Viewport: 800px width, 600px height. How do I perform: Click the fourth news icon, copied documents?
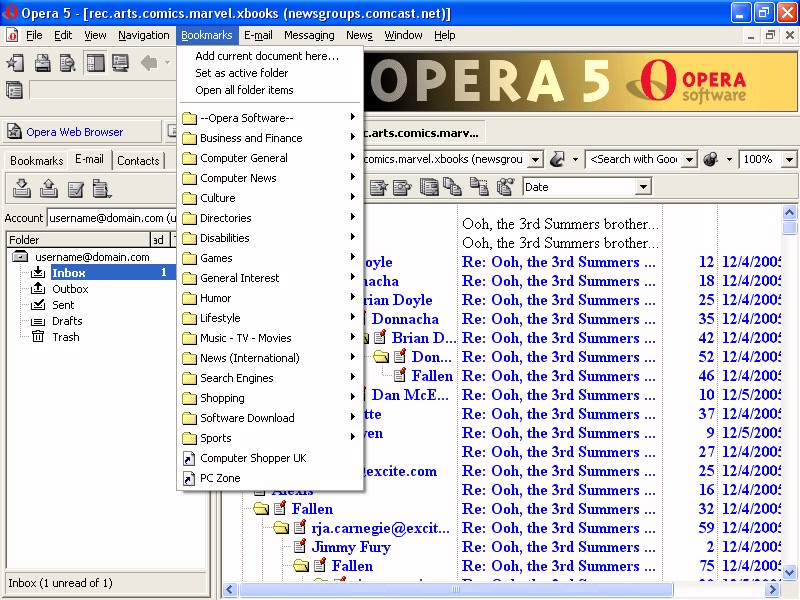click(x=452, y=187)
